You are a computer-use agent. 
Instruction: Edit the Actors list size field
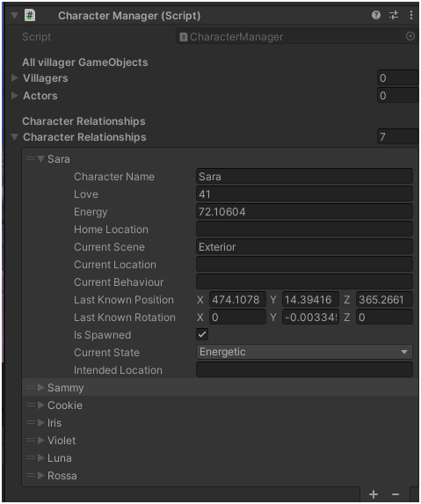coord(397,96)
